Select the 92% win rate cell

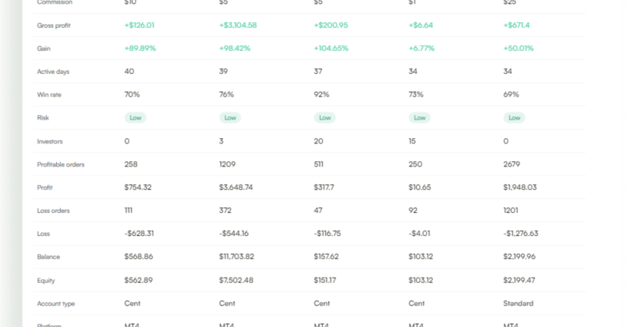321,95
